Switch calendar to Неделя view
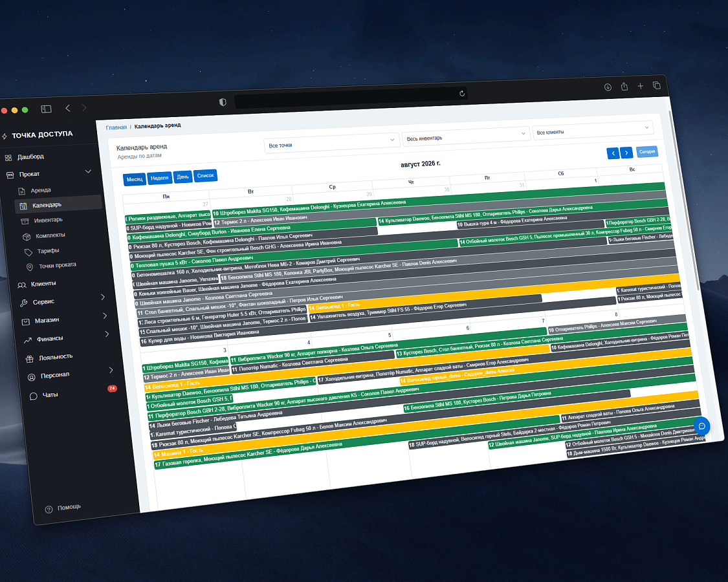Viewport: 728px width, 582px height. coord(160,178)
